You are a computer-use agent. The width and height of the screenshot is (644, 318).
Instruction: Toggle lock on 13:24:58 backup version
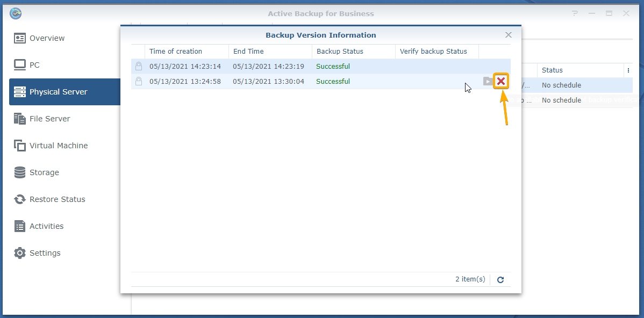click(139, 82)
